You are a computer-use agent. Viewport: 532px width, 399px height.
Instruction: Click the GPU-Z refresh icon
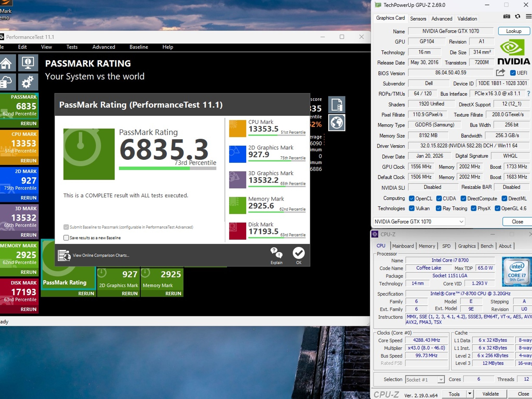pyautogui.click(x=518, y=17)
